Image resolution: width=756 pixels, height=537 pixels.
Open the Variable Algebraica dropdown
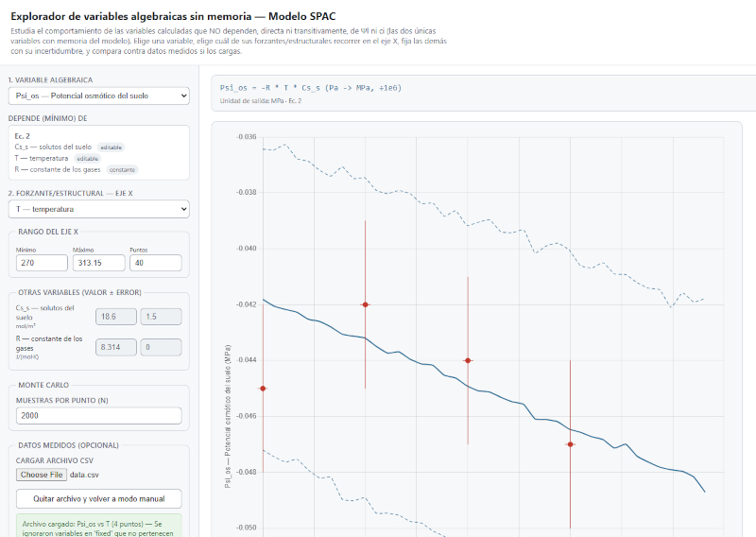click(x=99, y=95)
